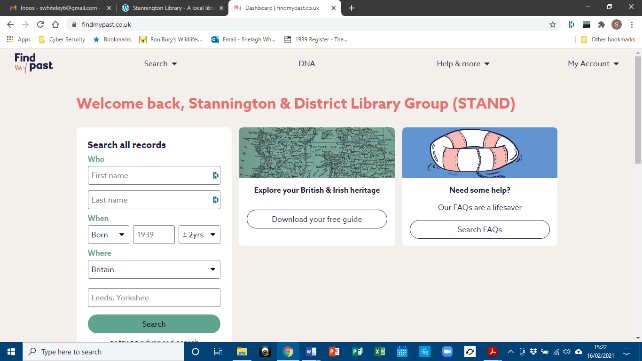This screenshot has width=642, height=361.
Task: Click the Windows taskbar search box
Action: coord(103,352)
